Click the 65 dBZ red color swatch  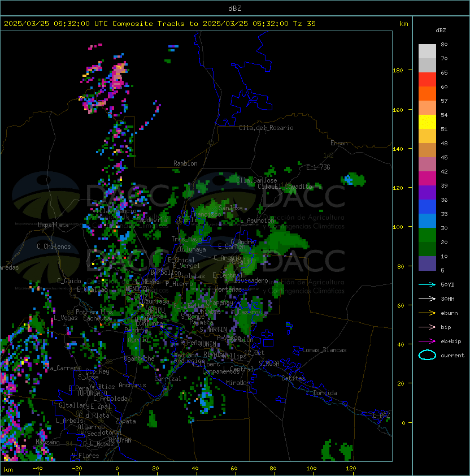pyautogui.click(x=427, y=80)
